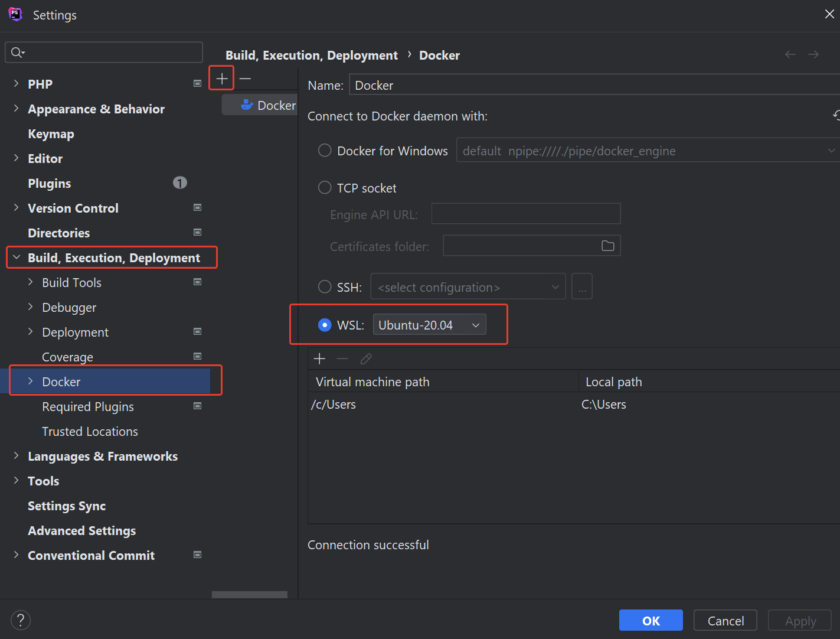Confirm settings with OK button

tap(651, 621)
